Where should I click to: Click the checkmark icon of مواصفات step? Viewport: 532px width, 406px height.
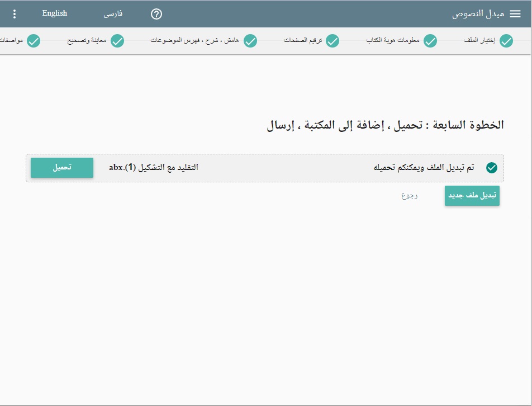(x=34, y=41)
